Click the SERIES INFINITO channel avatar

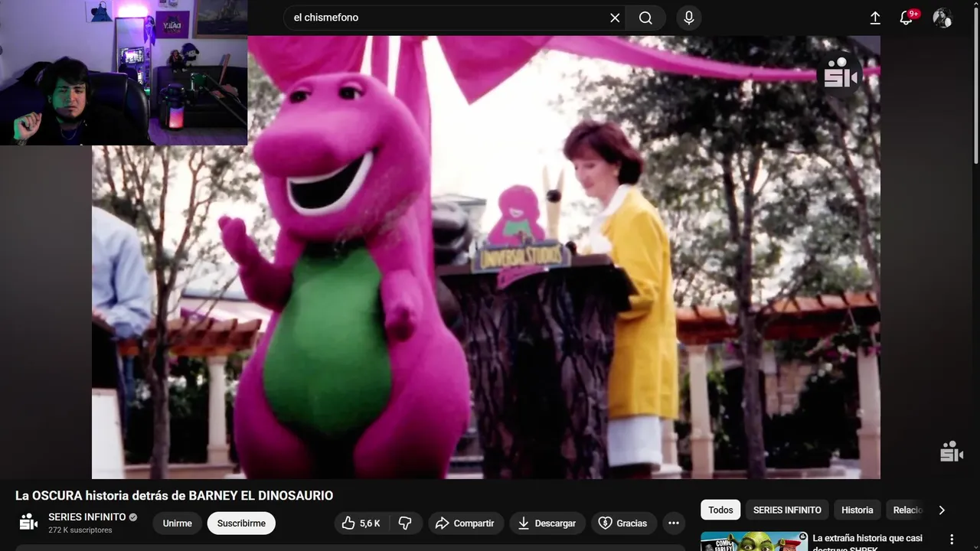[28, 523]
